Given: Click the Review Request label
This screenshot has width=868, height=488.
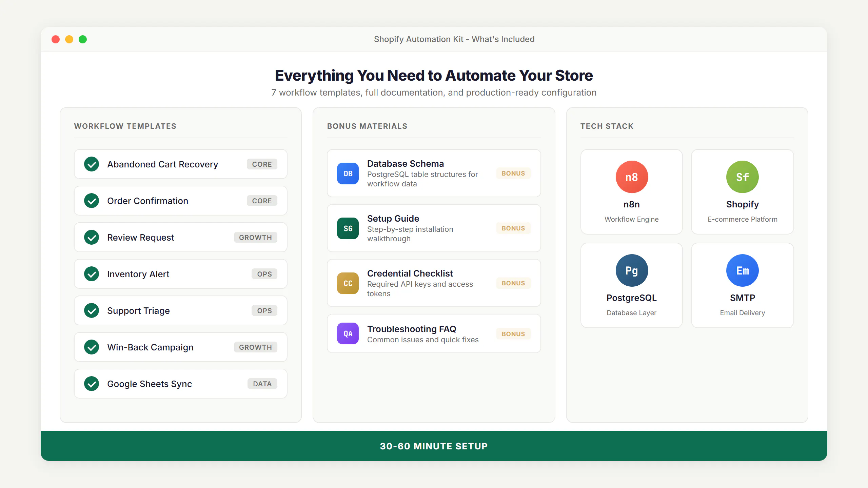Looking at the screenshot, I should tap(141, 238).
